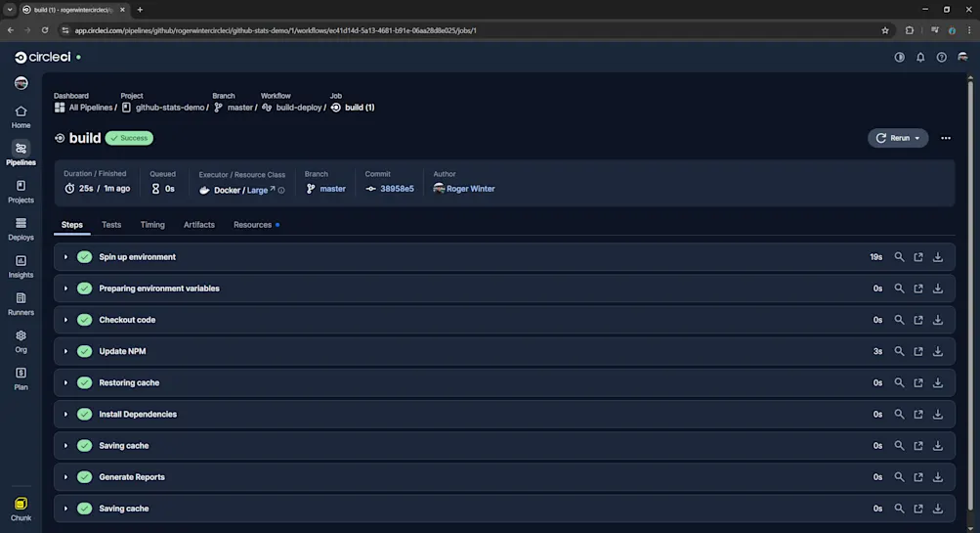Open the user avatar menu top right
The width and height of the screenshot is (980, 533).
pyautogui.click(x=962, y=57)
